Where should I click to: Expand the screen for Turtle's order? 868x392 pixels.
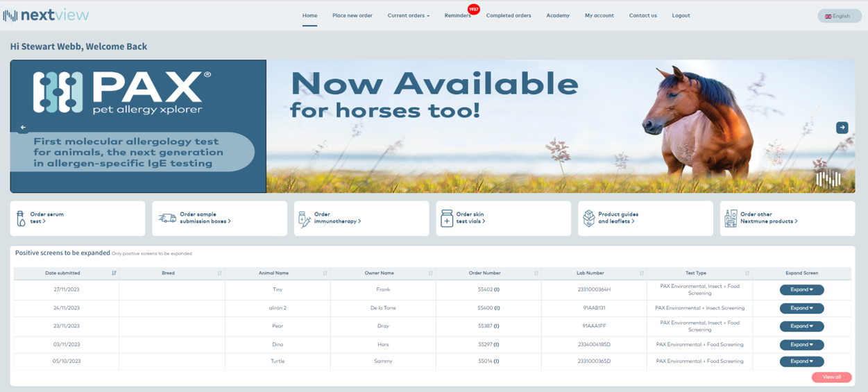point(801,361)
